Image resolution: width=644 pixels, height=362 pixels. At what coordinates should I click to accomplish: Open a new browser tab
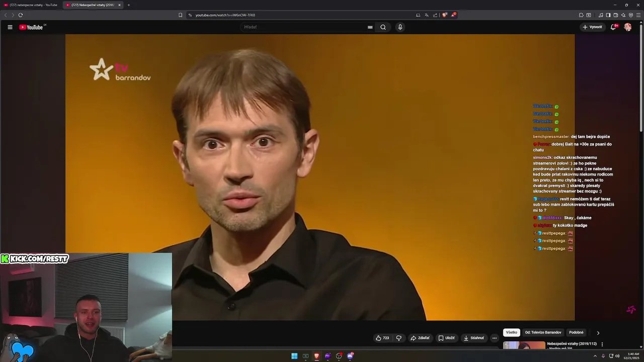pyautogui.click(x=129, y=5)
